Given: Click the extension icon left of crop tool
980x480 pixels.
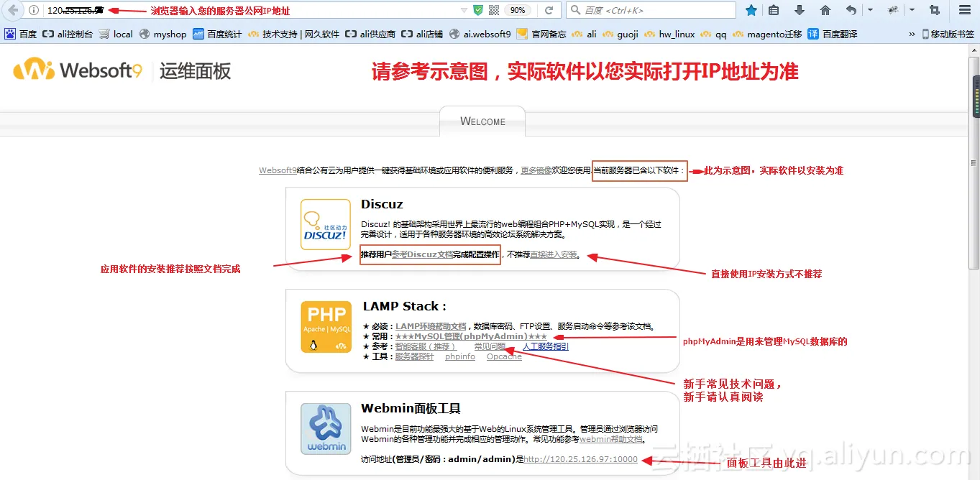Looking at the screenshot, I should (x=894, y=10).
